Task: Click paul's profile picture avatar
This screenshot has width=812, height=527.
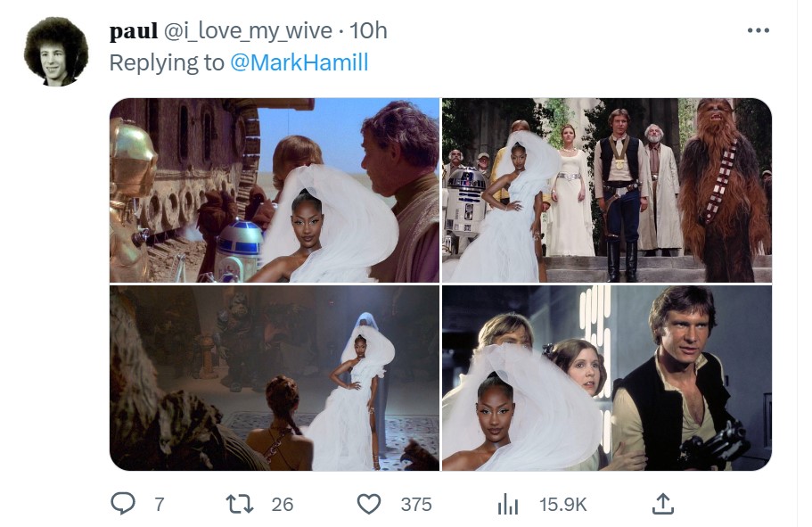Action: pos(56,52)
